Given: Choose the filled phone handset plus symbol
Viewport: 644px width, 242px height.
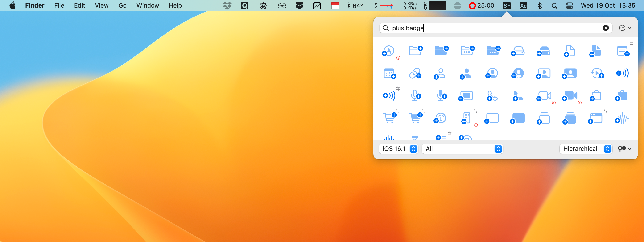Looking at the screenshot, I should [517, 96].
